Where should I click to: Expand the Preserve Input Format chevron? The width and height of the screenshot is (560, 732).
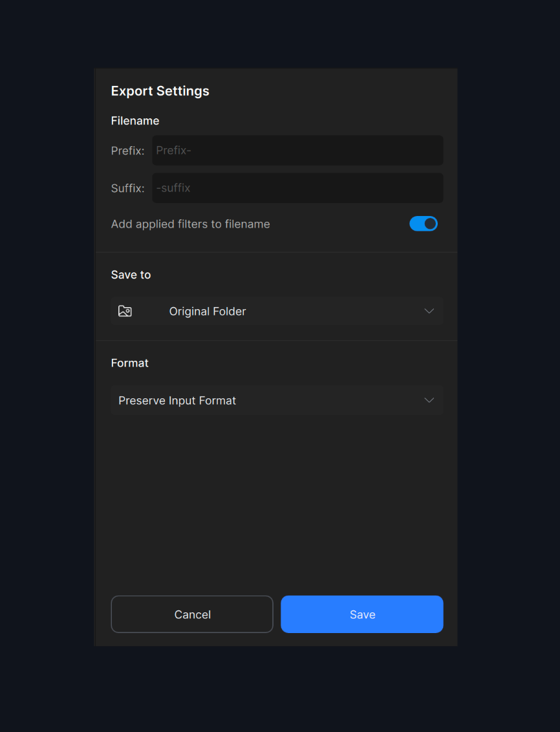click(429, 400)
